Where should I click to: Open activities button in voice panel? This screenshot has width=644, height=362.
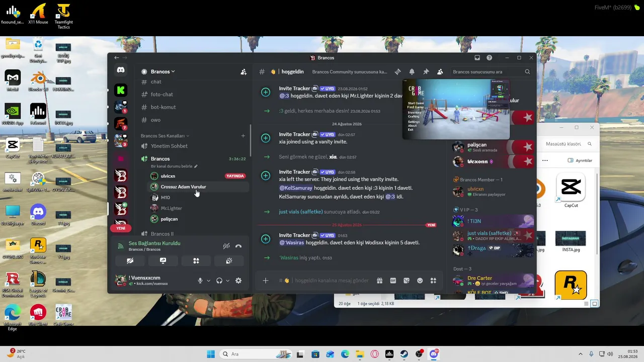[x=196, y=261]
